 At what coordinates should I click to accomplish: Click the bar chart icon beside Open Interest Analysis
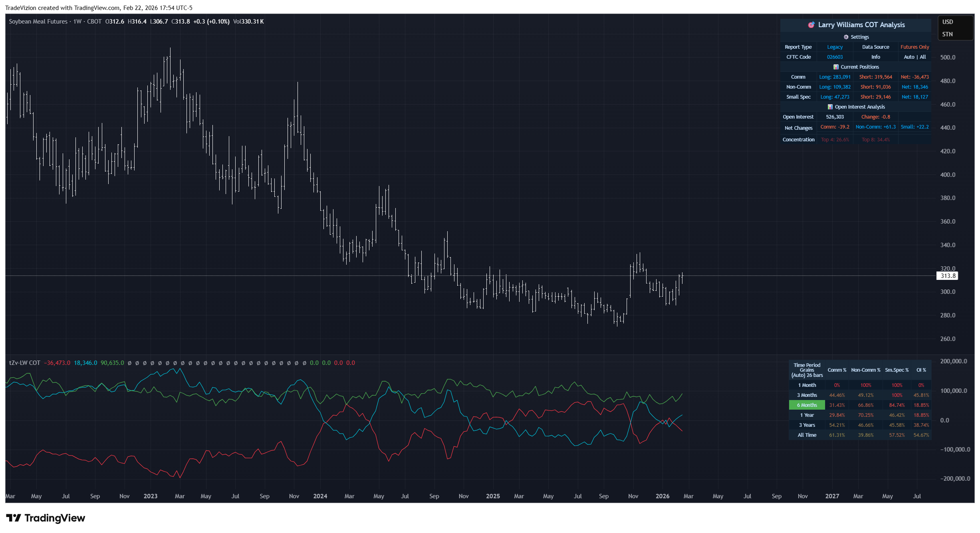(830, 107)
